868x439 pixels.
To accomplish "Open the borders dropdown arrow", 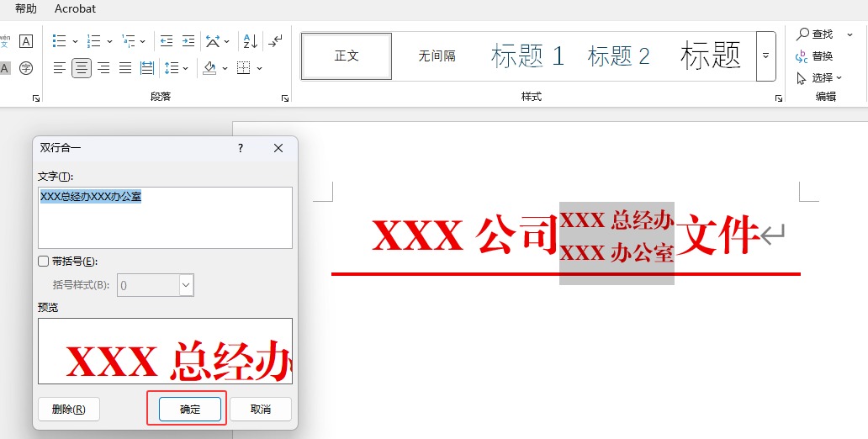I will [259, 68].
